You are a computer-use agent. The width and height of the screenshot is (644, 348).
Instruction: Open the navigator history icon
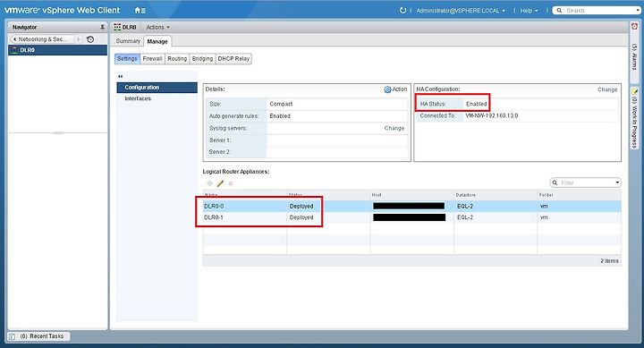click(90, 39)
